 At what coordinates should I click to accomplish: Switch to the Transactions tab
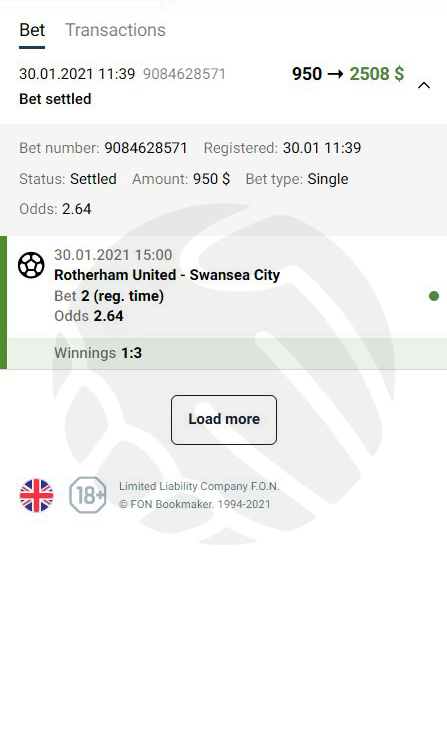pos(115,30)
